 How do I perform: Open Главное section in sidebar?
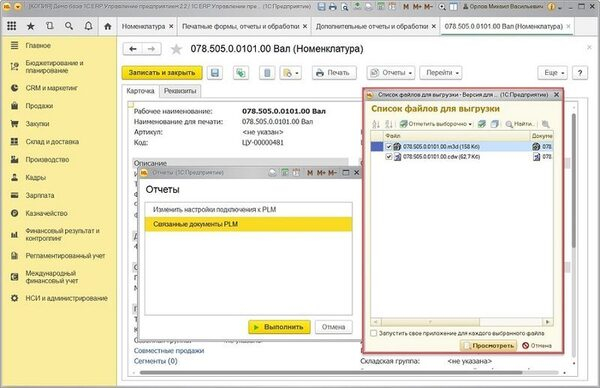pos(38,46)
